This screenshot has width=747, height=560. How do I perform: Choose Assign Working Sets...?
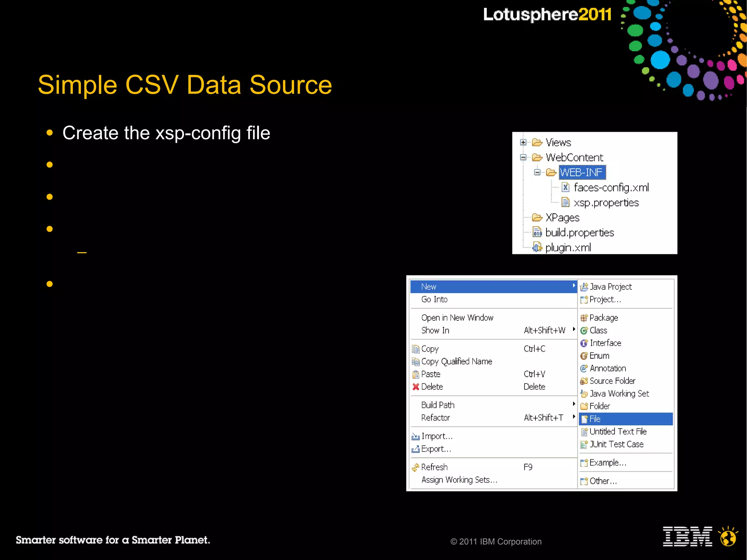494,480
